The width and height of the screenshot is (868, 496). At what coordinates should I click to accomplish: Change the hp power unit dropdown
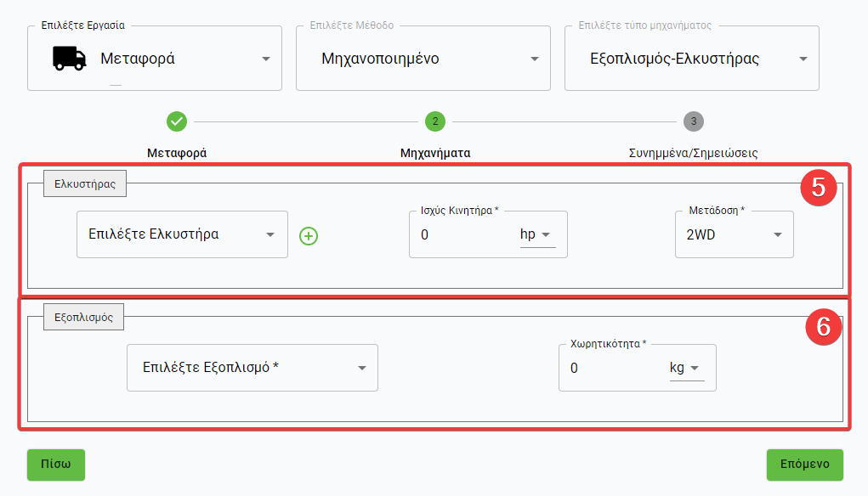pyautogui.click(x=536, y=234)
